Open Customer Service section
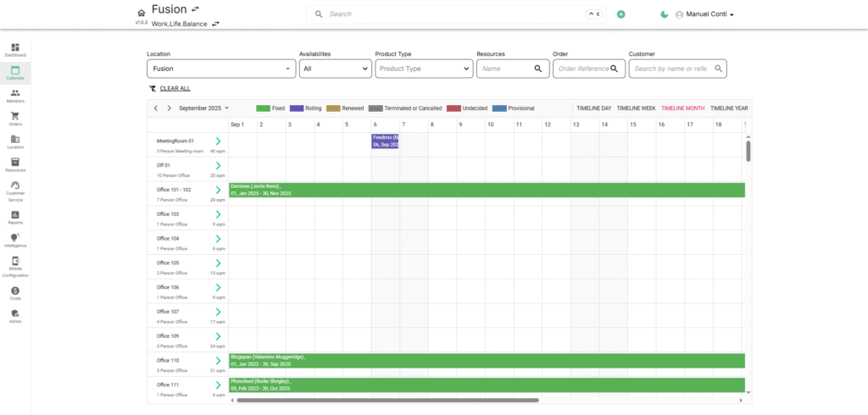 pyautogui.click(x=15, y=189)
